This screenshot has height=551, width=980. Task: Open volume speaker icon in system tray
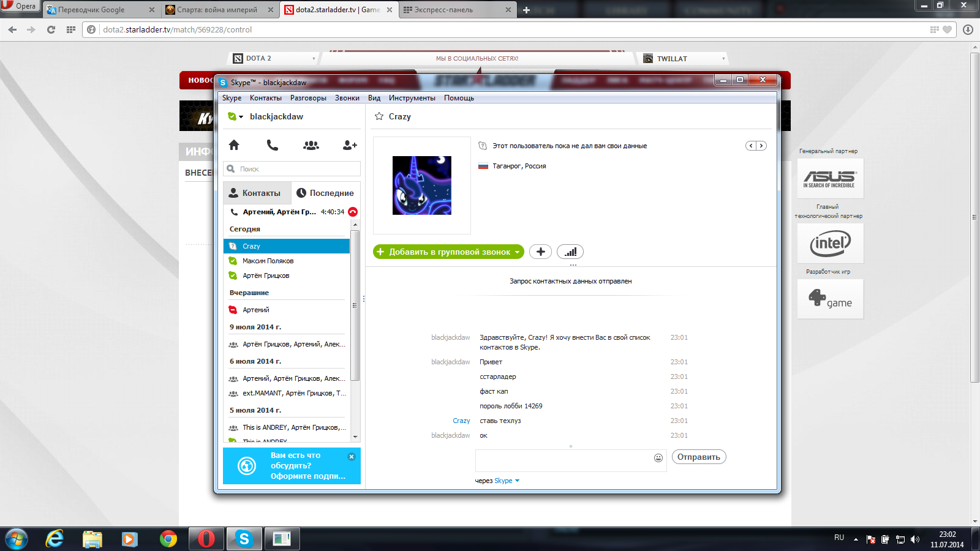click(915, 539)
